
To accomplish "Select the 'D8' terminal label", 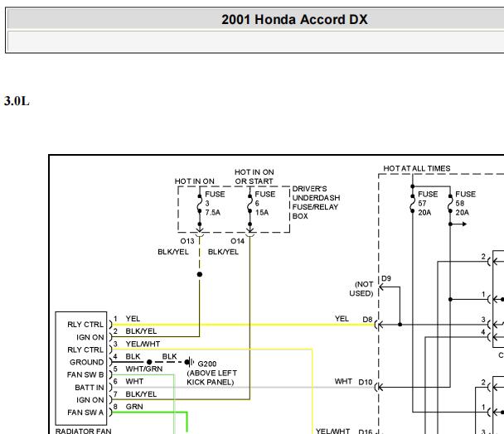I will pyautogui.click(x=367, y=320).
